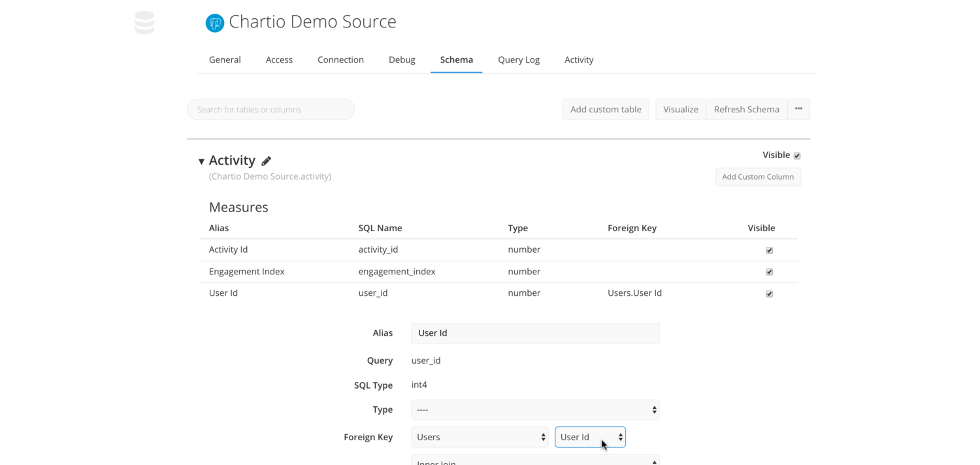The width and height of the screenshot is (980, 465).
Task: Switch to the Debug tab
Action: coord(402,59)
